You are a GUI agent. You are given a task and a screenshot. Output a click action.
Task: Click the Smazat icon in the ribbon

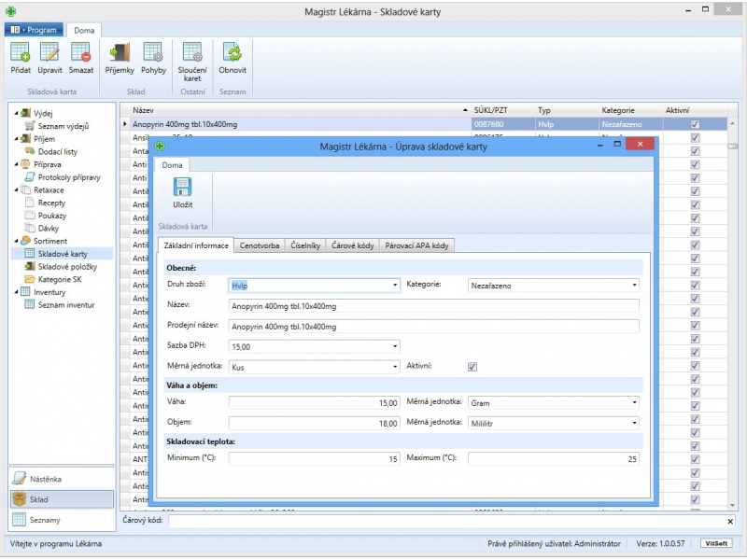click(x=80, y=54)
